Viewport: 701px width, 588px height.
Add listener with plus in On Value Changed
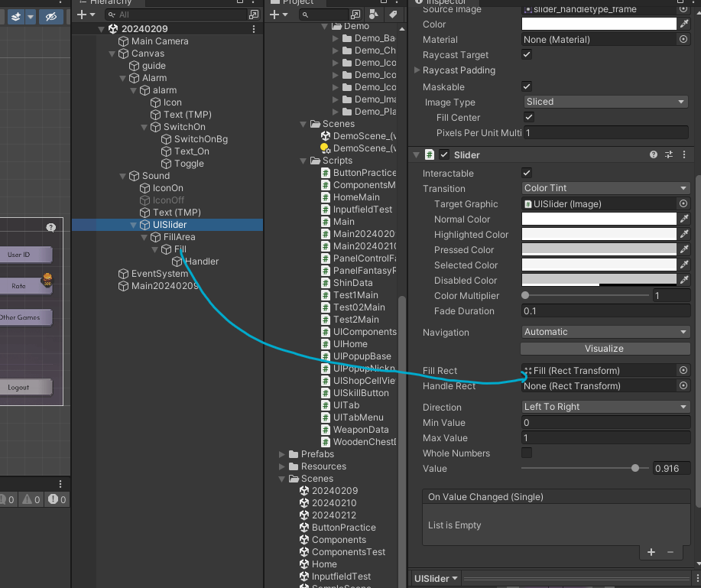pyautogui.click(x=651, y=552)
